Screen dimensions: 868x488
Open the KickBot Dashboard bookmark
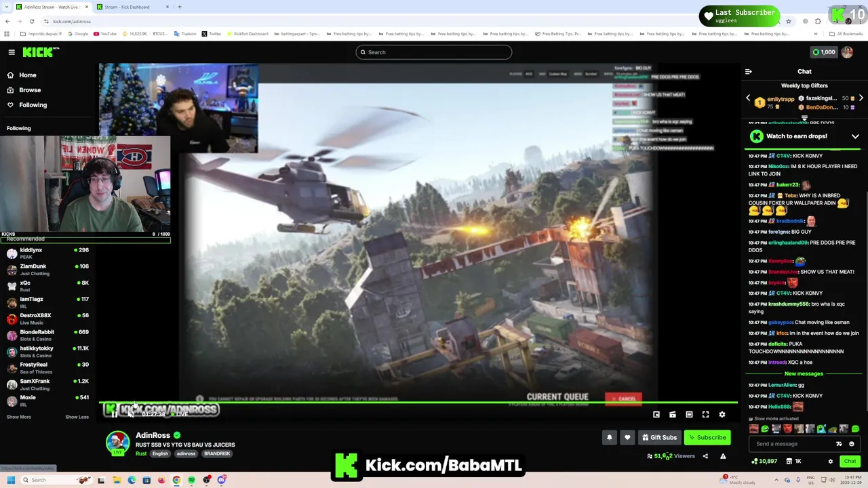[248, 34]
